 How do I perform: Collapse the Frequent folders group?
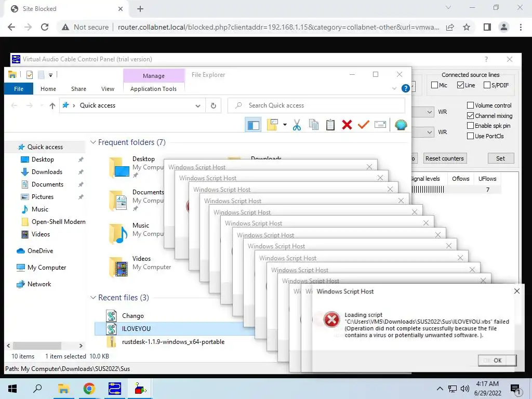(x=93, y=142)
